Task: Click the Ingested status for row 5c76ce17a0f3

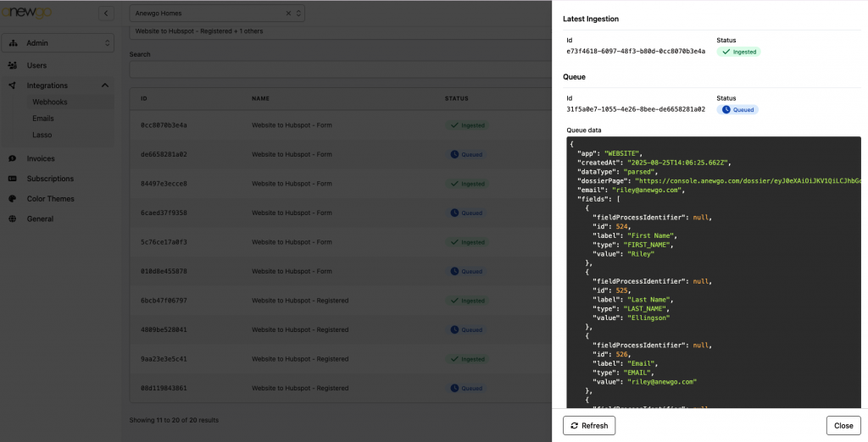Action: 468,242
